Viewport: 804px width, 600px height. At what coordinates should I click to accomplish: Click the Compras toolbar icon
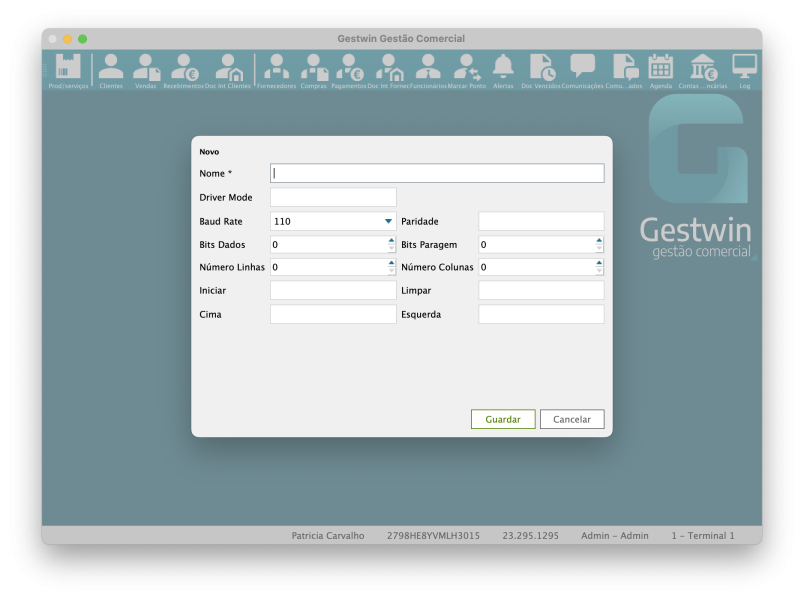(x=314, y=68)
